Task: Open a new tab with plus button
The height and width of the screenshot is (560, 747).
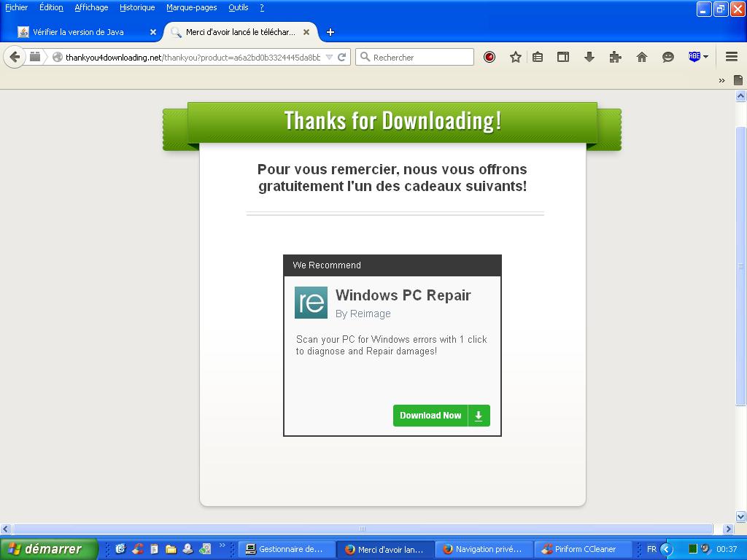Action: (x=330, y=32)
